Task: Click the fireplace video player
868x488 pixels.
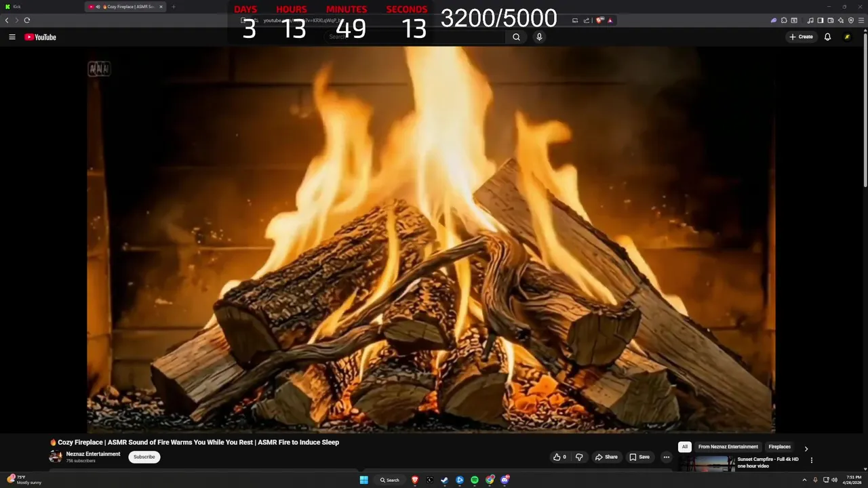Action: pos(431,239)
